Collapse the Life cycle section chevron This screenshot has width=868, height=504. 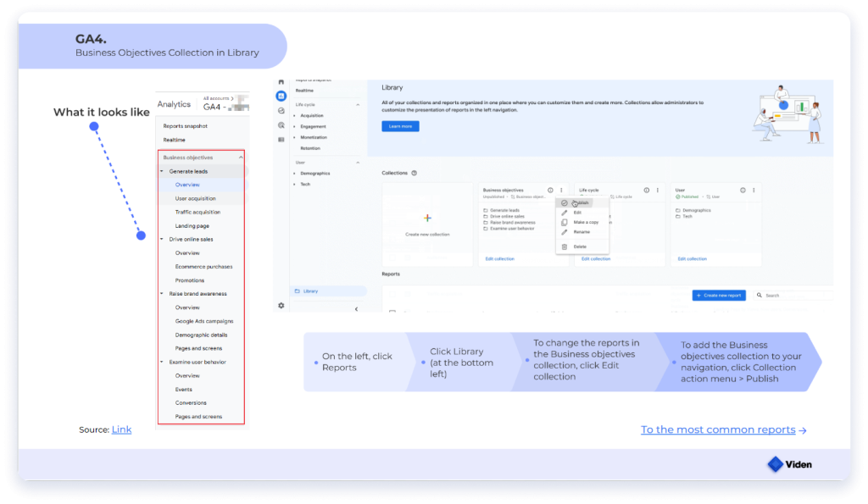tap(358, 104)
